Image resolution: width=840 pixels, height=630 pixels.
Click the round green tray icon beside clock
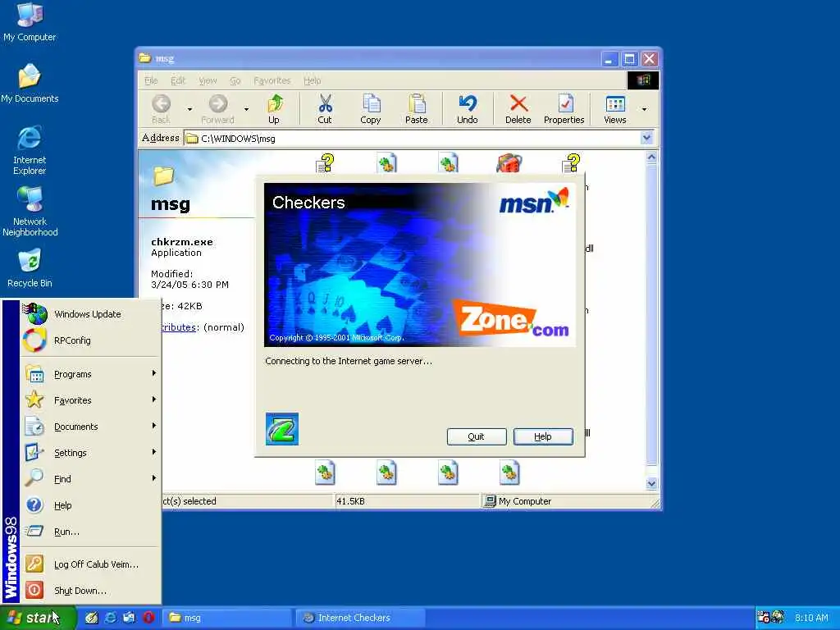(778, 617)
